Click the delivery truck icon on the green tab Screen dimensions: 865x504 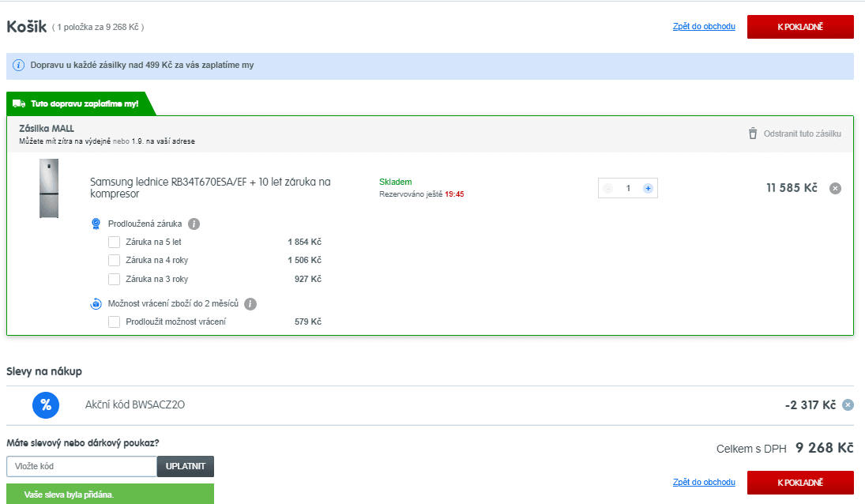[x=19, y=103]
